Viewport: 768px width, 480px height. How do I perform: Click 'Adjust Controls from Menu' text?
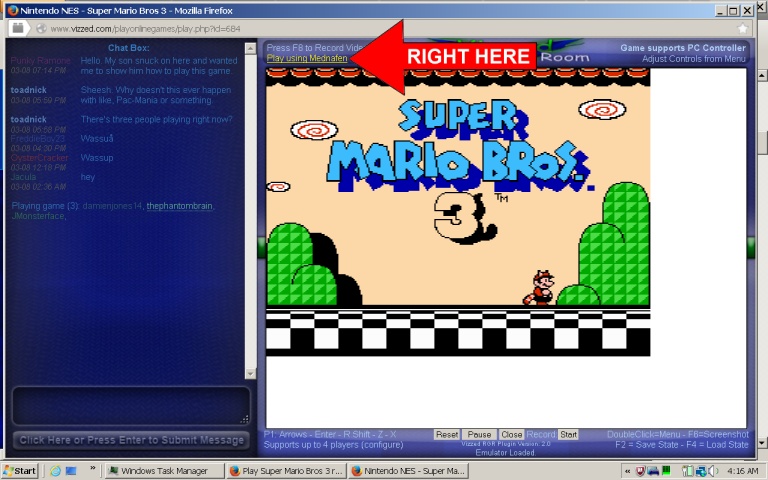tap(694, 59)
